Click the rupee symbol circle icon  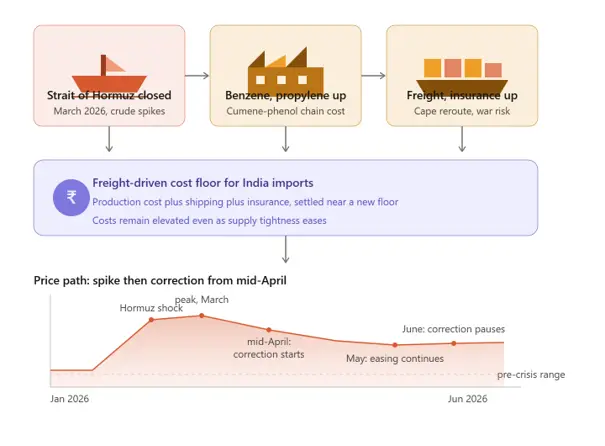[71, 198]
